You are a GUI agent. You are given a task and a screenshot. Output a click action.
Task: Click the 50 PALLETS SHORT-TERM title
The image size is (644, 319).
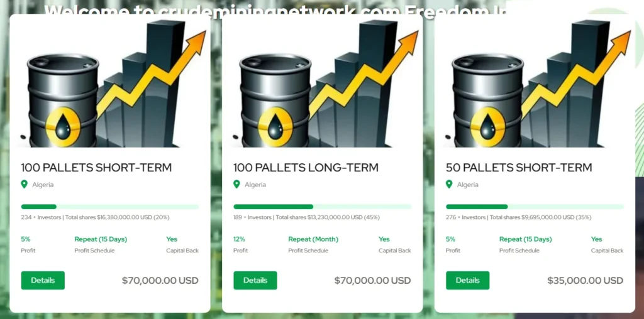click(x=519, y=168)
